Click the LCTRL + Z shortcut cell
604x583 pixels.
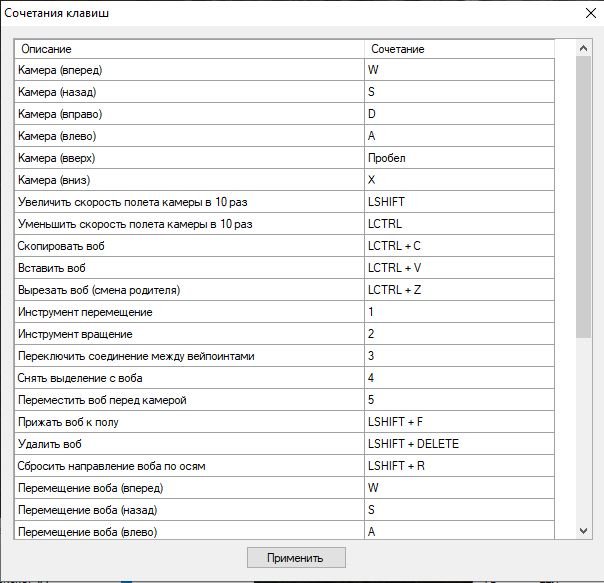(x=459, y=290)
